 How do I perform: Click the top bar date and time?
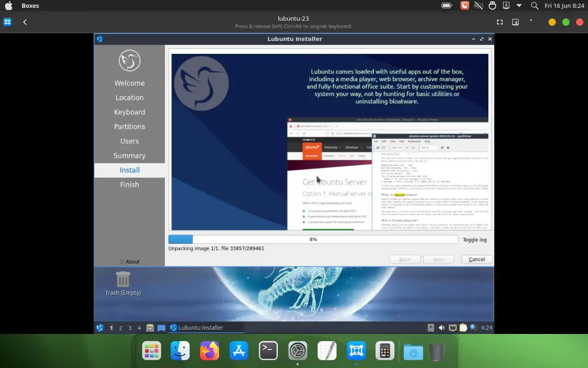[x=564, y=6]
